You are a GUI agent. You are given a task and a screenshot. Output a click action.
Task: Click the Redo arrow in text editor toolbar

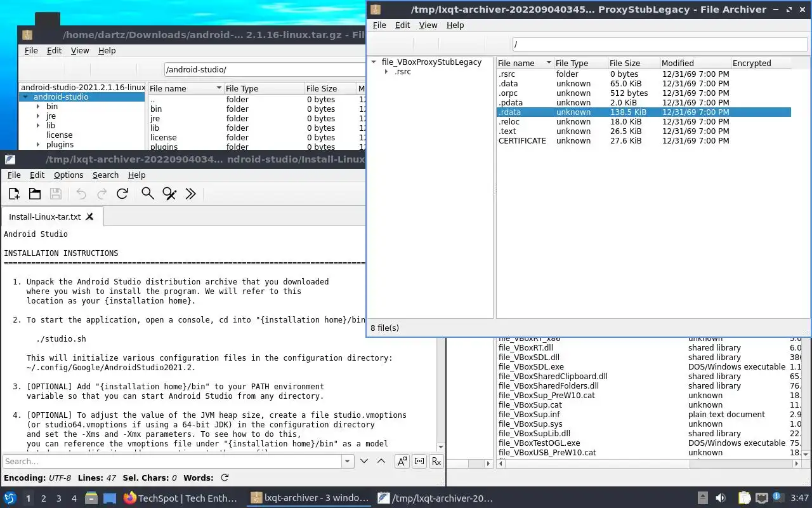tap(101, 194)
